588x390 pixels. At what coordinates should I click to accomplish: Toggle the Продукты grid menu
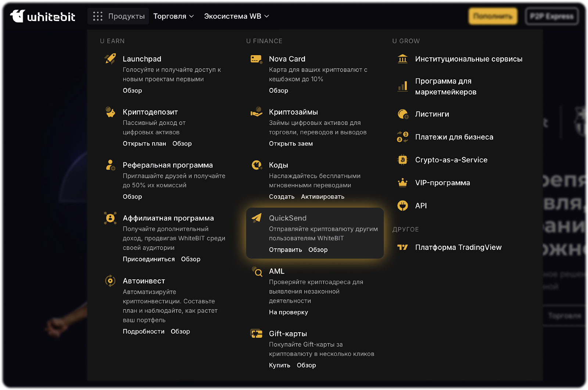click(118, 16)
